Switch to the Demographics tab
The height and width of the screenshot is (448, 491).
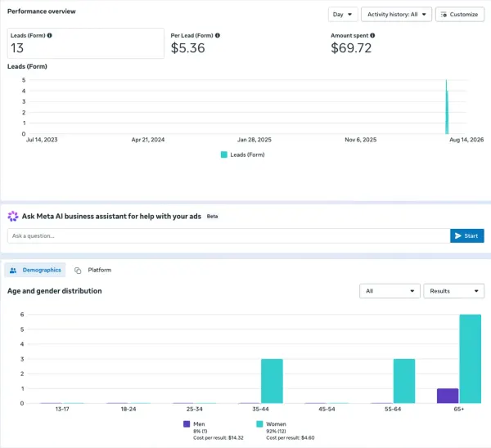click(35, 270)
